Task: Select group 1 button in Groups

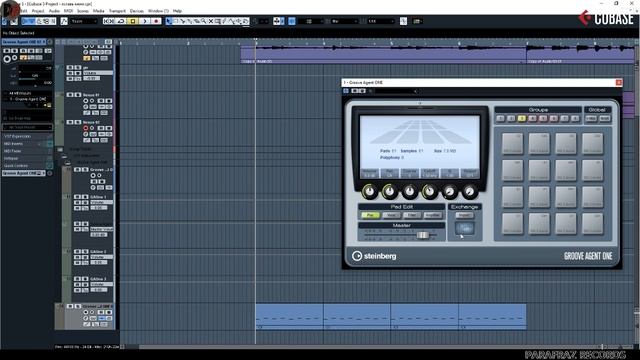Action: [500, 118]
